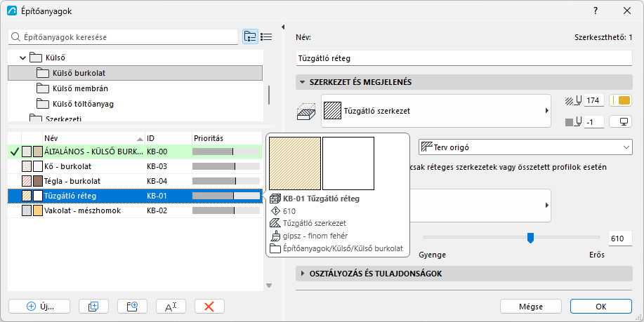Create new material with Új... button
The image size is (644, 322).
click(x=39, y=307)
